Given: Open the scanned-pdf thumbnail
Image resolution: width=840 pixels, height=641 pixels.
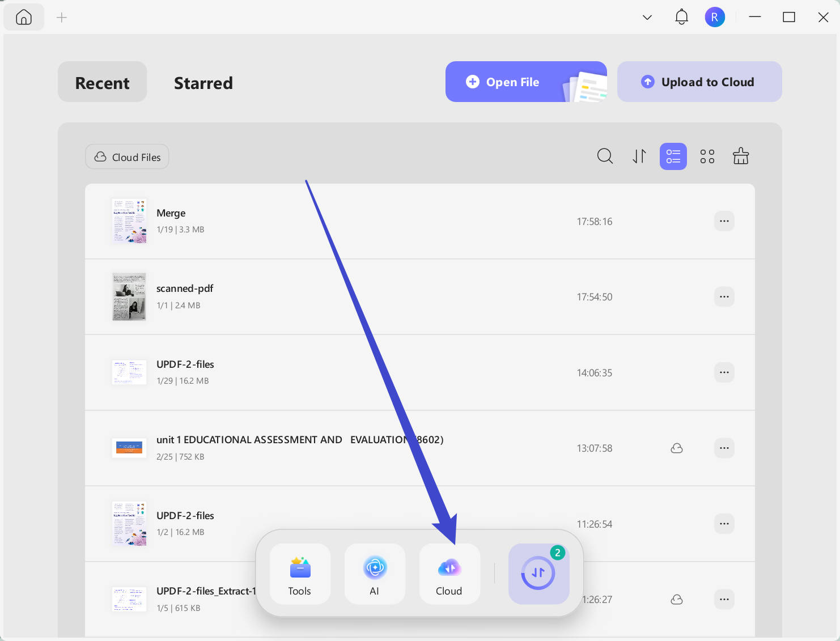Looking at the screenshot, I should pos(129,296).
